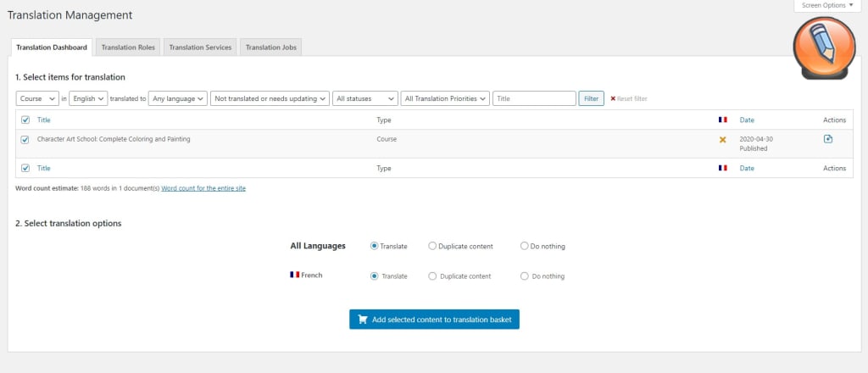Click the 2020-04-30 date cell
868x373 pixels.
755,140
